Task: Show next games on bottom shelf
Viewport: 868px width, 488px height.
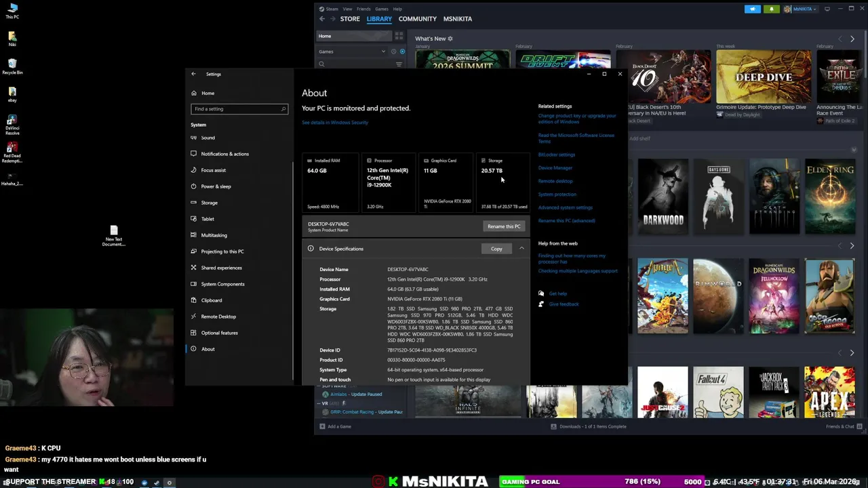Action: click(852, 353)
